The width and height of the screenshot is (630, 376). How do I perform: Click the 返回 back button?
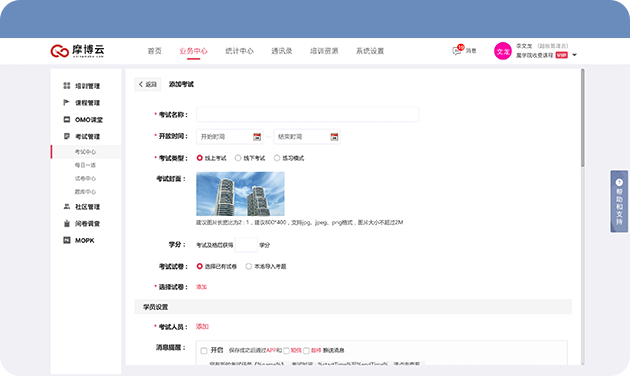(148, 84)
